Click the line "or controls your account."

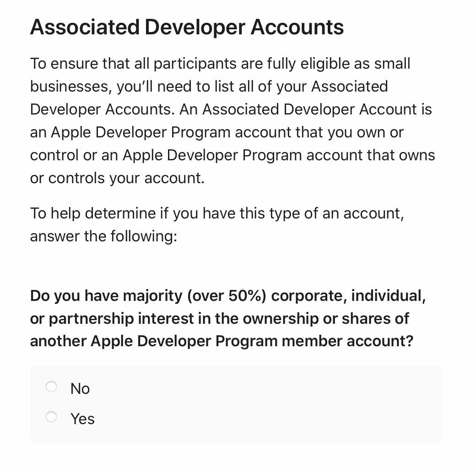click(x=117, y=178)
